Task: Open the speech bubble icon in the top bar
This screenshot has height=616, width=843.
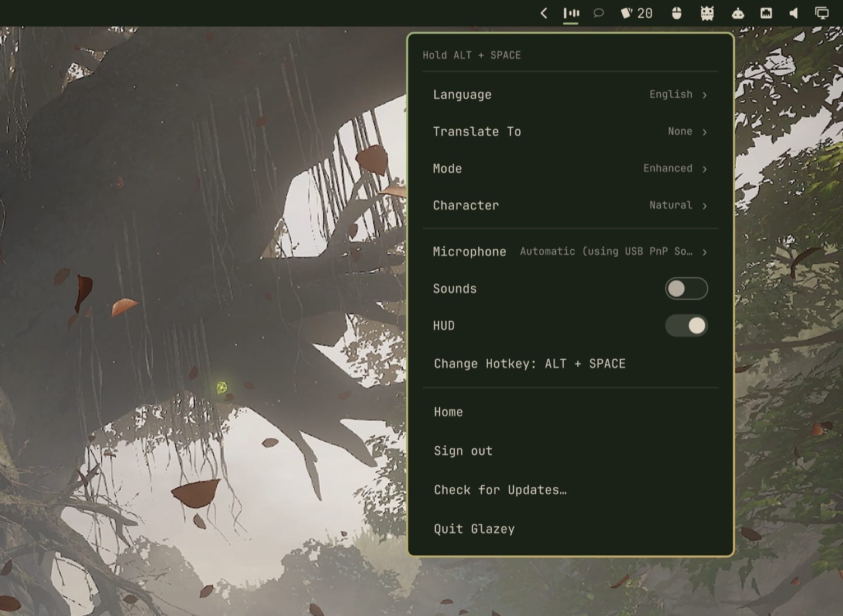Action: click(x=598, y=13)
